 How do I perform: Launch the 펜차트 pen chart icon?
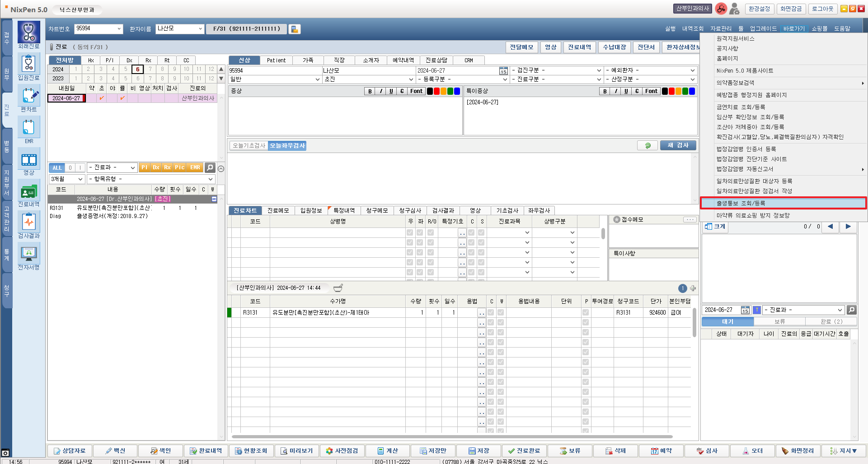(28, 96)
